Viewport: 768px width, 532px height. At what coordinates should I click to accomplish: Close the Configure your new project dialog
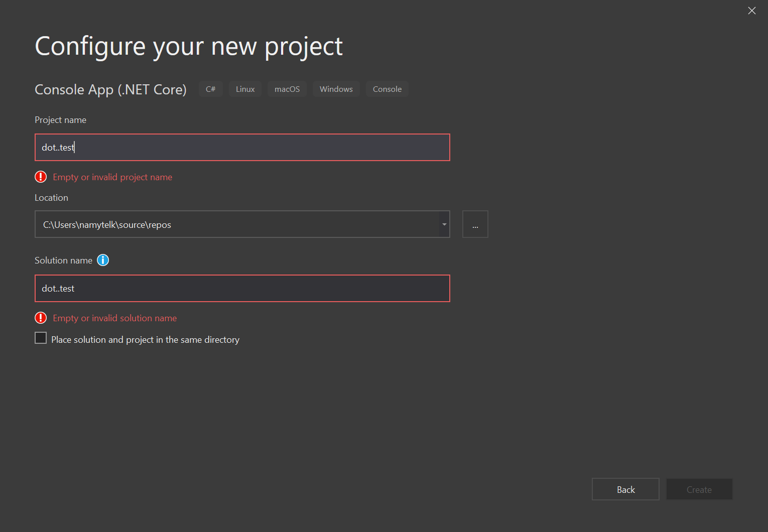pyautogui.click(x=751, y=11)
